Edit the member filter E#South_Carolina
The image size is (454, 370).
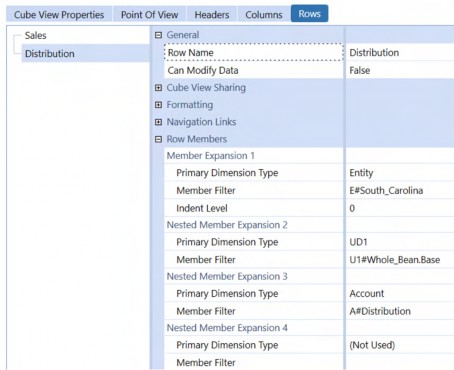(400, 190)
